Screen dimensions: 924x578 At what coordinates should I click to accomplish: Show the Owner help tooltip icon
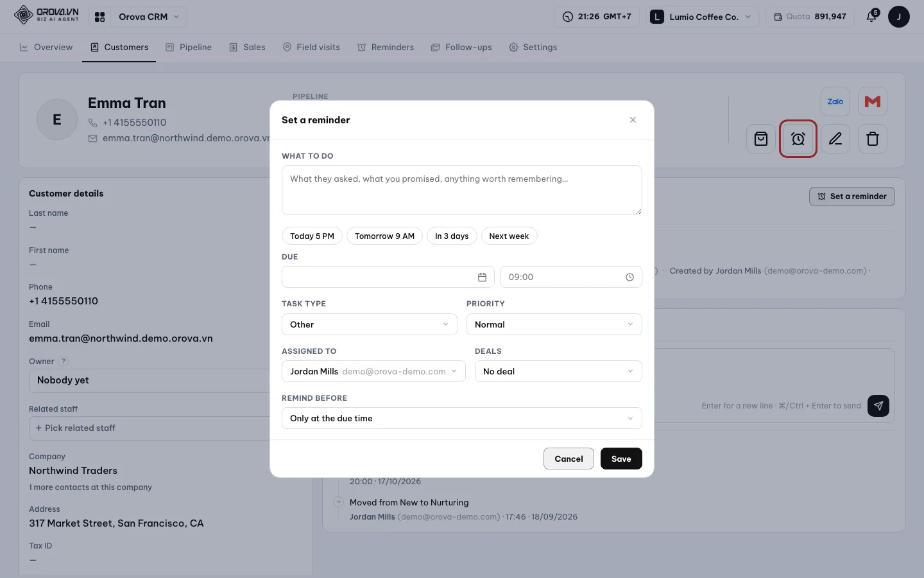pyautogui.click(x=64, y=362)
